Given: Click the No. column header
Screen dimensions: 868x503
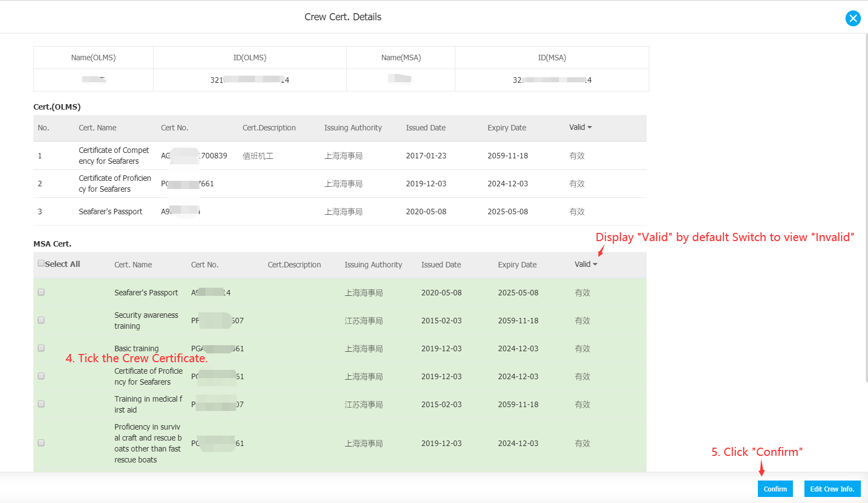Looking at the screenshot, I should tap(43, 128).
